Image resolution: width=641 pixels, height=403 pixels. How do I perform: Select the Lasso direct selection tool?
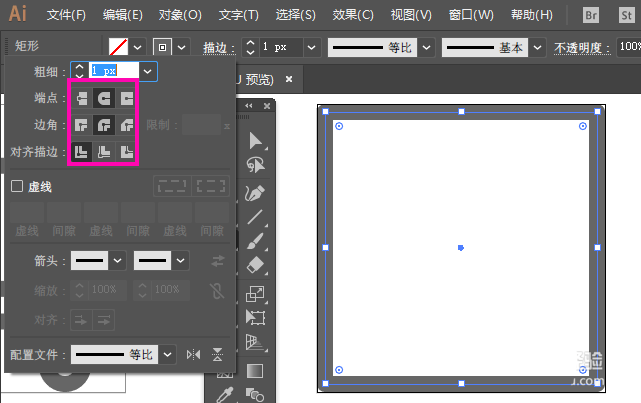coord(256,165)
